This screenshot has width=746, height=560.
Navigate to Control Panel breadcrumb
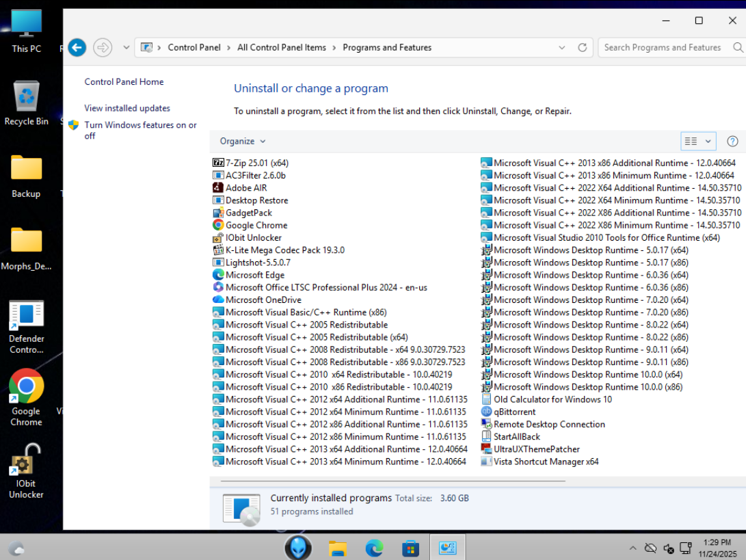(x=194, y=48)
